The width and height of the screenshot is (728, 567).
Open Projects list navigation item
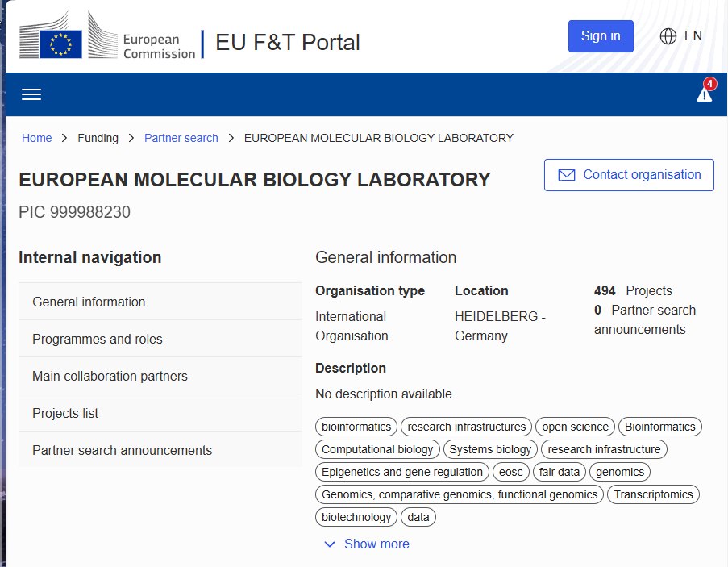[x=160, y=413]
